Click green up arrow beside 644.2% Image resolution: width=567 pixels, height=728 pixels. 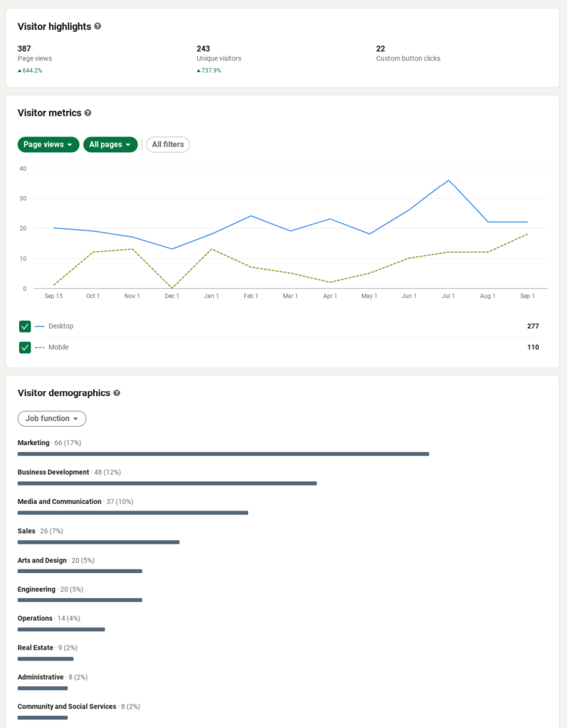tap(20, 70)
